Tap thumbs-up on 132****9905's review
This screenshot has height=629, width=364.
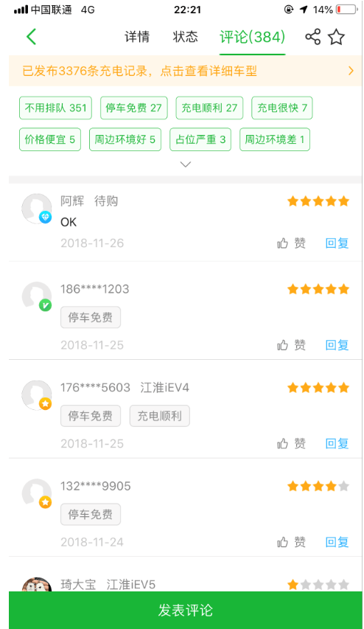click(283, 542)
